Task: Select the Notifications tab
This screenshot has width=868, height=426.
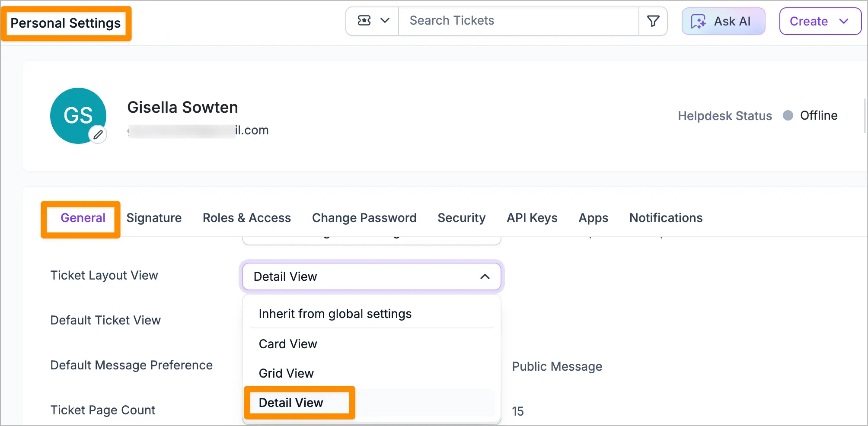Action: tap(666, 218)
